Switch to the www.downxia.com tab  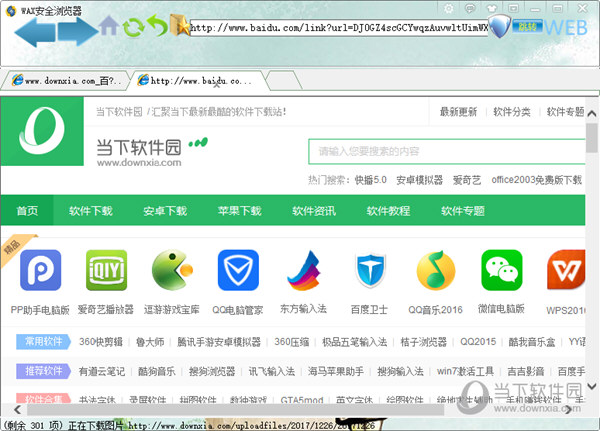65,80
